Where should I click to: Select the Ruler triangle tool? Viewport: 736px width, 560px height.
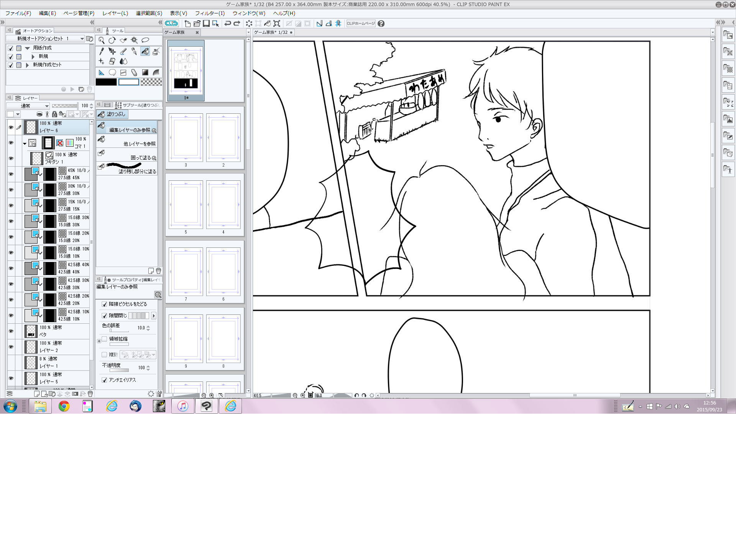(x=102, y=72)
